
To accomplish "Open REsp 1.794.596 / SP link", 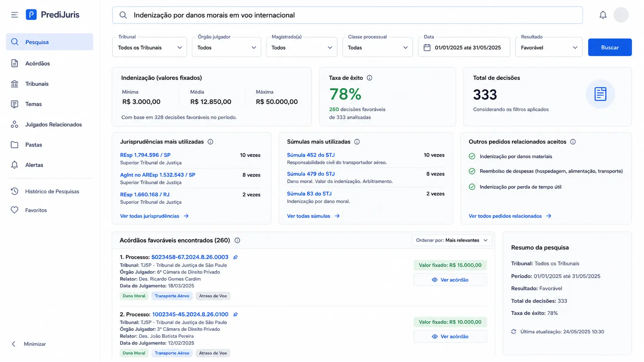I will 145,155.
